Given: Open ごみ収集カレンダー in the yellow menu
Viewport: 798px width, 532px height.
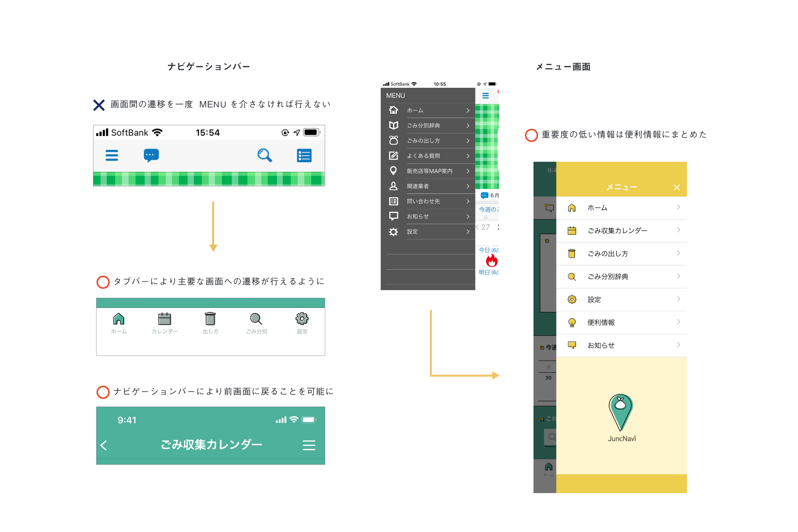Looking at the screenshot, I should click(x=617, y=231).
